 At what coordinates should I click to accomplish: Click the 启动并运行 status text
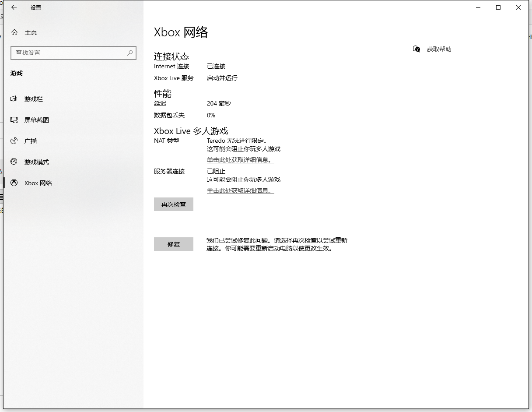tap(222, 78)
